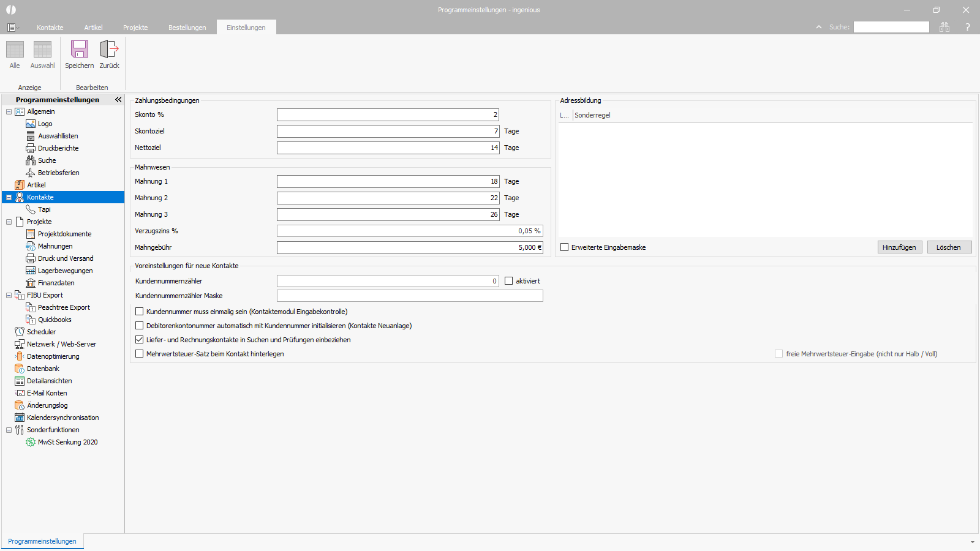Select Änderungslog icon in tree
Viewport: 980px width, 551px height.
(x=20, y=405)
